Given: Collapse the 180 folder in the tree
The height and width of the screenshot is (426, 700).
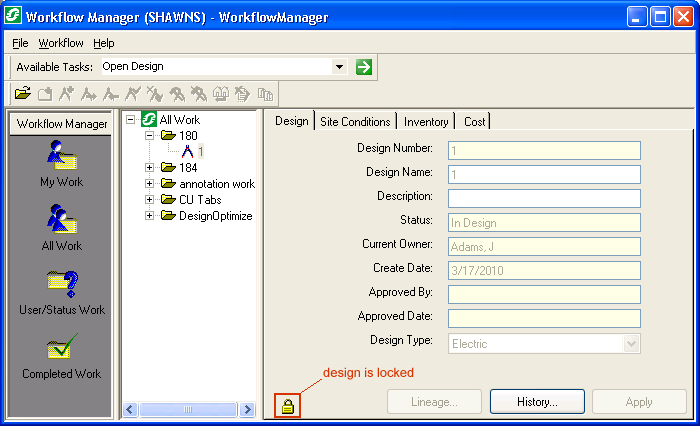Looking at the screenshot, I should [x=150, y=135].
